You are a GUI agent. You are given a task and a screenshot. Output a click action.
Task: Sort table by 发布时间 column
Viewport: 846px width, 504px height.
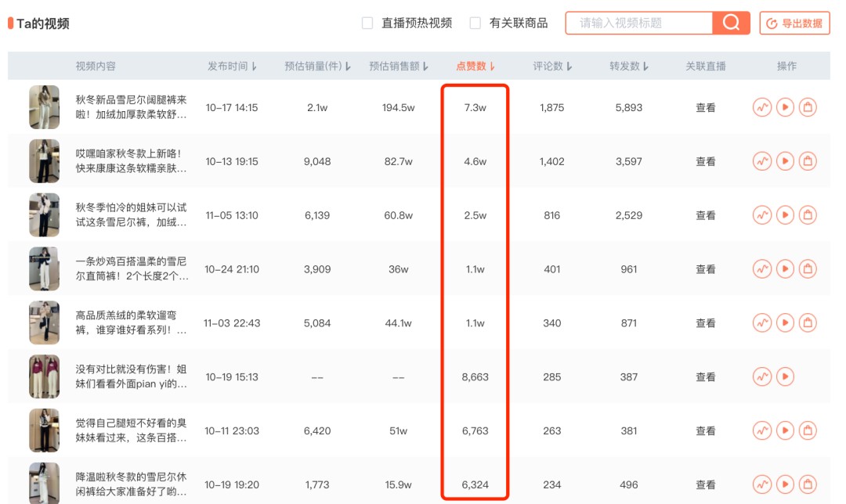click(232, 66)
